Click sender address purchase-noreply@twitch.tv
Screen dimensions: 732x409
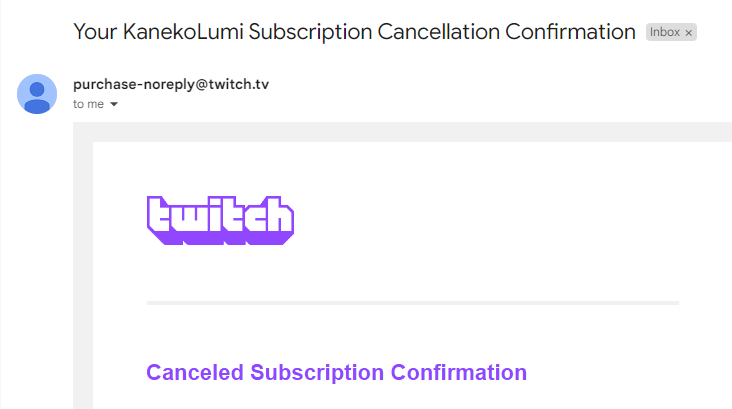click(171, 84)
